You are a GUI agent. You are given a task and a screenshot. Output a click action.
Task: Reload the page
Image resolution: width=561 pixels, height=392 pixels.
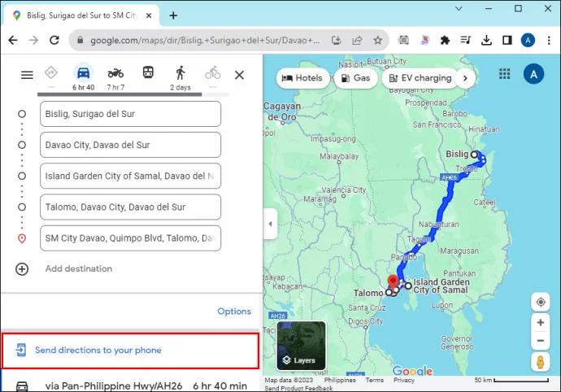(x=54, y=40)
